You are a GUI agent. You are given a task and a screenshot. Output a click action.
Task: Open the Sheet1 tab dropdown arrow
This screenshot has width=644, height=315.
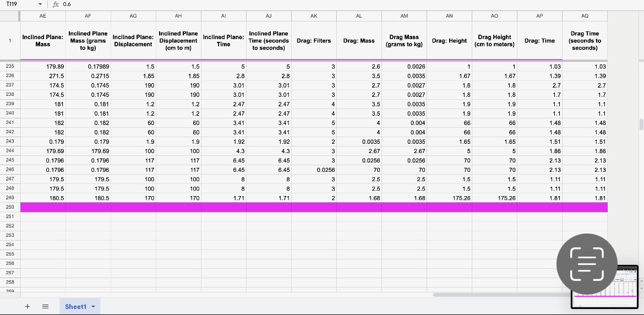click(93, 307)
